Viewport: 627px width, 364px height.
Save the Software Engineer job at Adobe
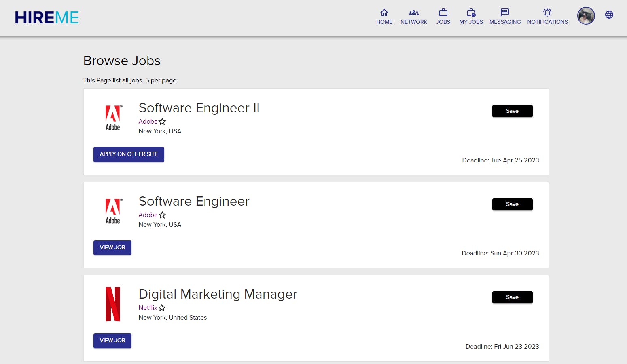tap(512, 204)
